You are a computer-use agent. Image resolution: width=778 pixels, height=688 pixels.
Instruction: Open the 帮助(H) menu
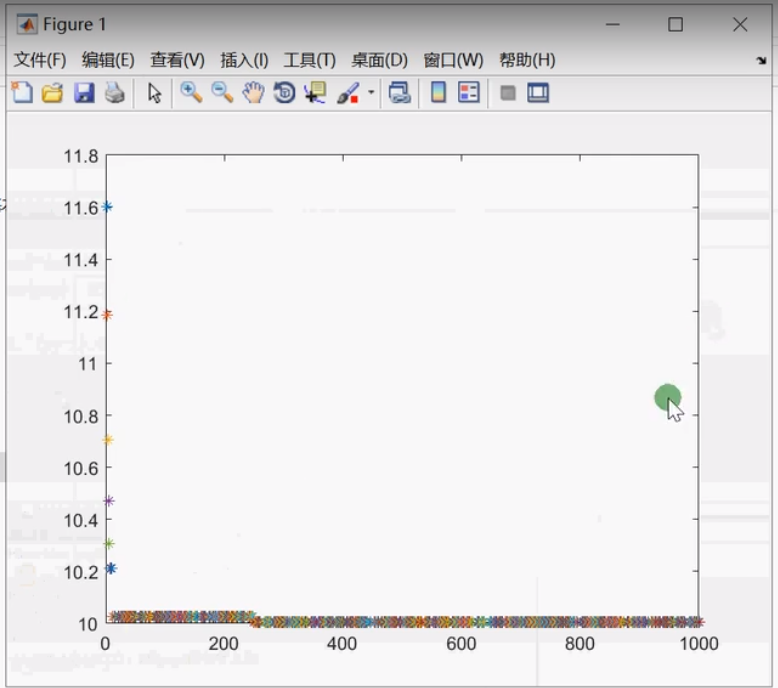527,60
